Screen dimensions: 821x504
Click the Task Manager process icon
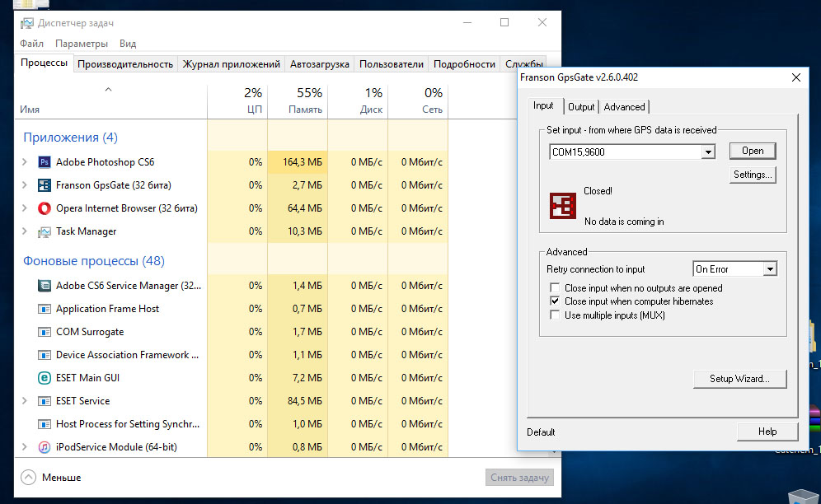pyautogui.click(x=45, y=231)
